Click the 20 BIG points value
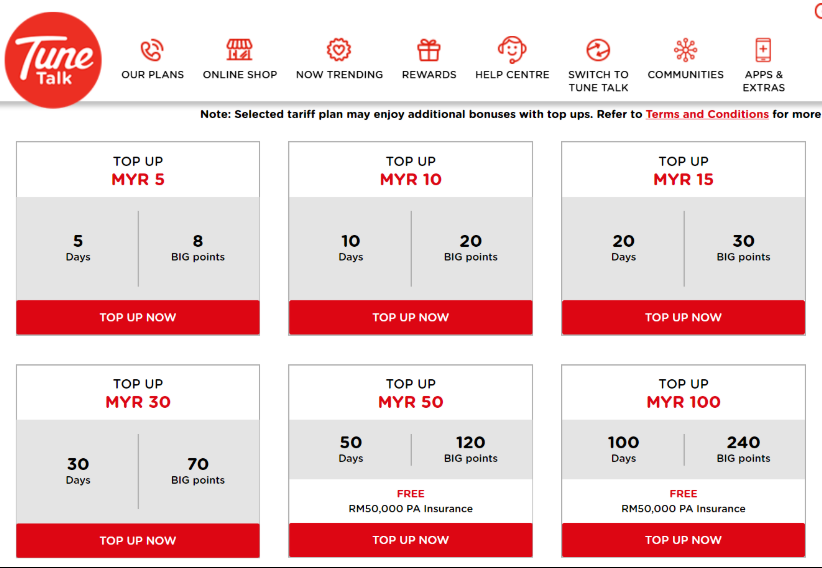This screenshot has height=568, width=822. (x=471, y=248)
